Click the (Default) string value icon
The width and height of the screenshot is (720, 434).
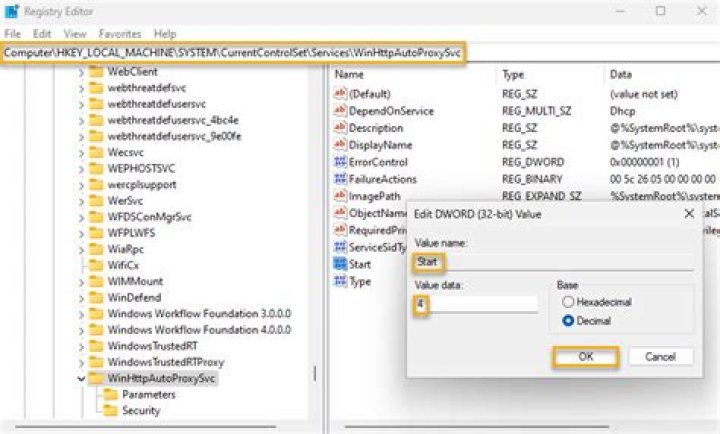pos(340,94)
